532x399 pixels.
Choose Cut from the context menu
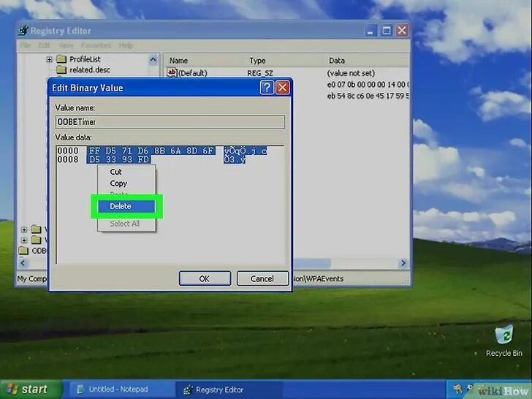[x=115, y=172]
